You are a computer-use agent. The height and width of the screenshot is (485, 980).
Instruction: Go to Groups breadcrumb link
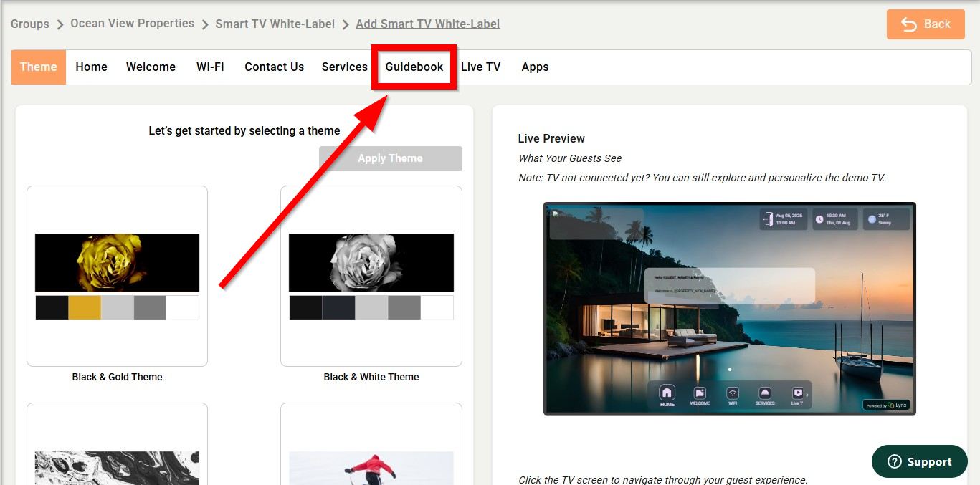(30, 24)
